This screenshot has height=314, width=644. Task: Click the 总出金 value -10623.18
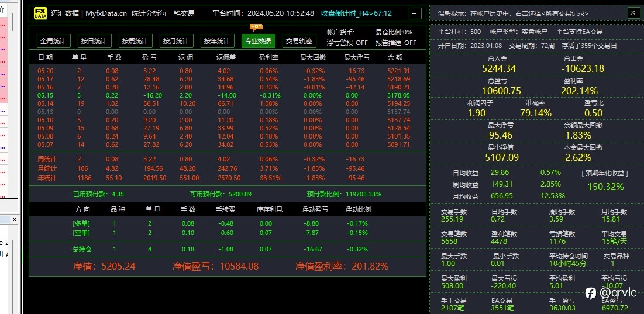tap(583, 68)
